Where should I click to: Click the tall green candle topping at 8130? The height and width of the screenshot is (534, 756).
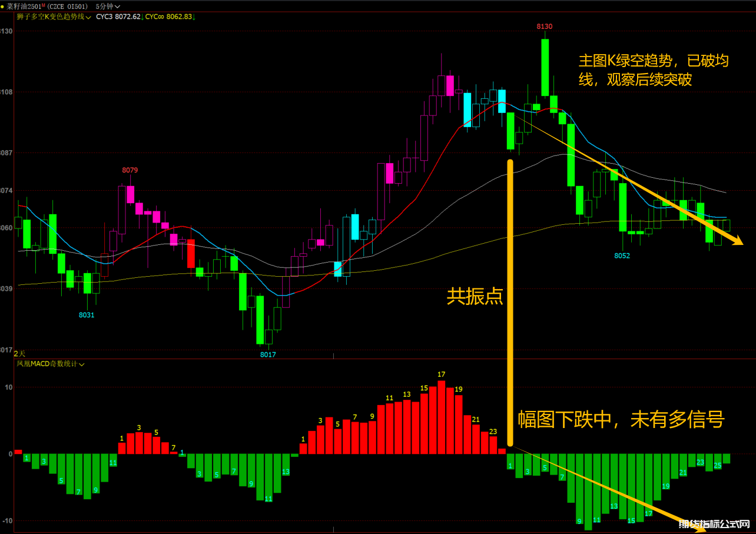tap(545, 68)
